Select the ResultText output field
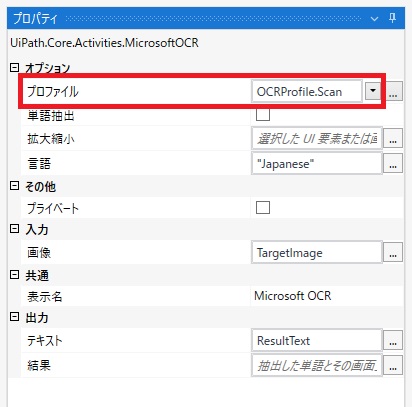Screen dimensions: 412x407 tap(317, 340)
